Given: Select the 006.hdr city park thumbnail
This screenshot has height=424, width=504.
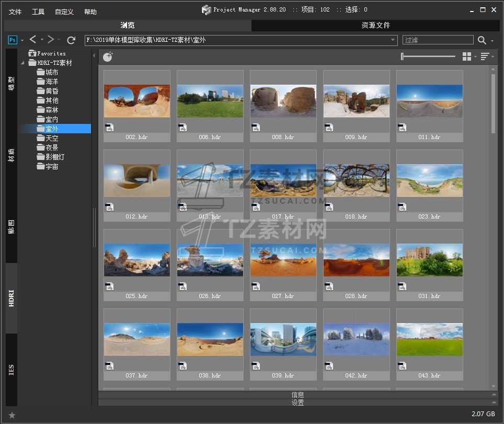Looking at the screenshot, I should [x=210, y=106].
